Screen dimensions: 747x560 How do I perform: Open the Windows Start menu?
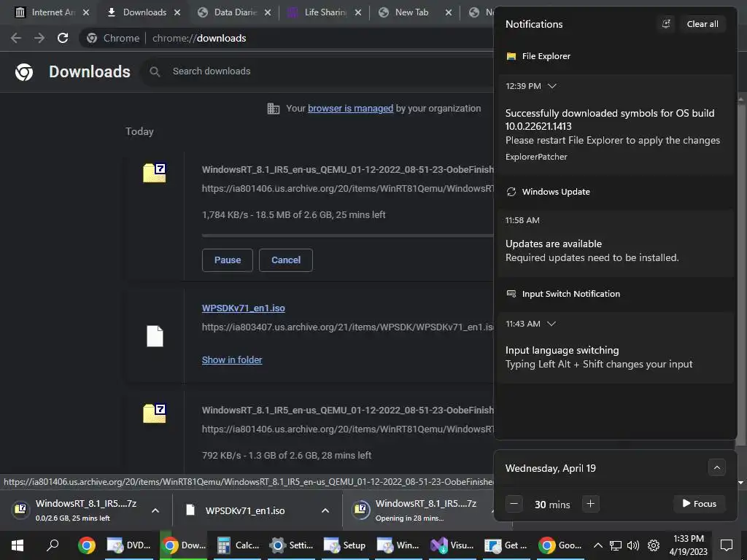point(18,545)
